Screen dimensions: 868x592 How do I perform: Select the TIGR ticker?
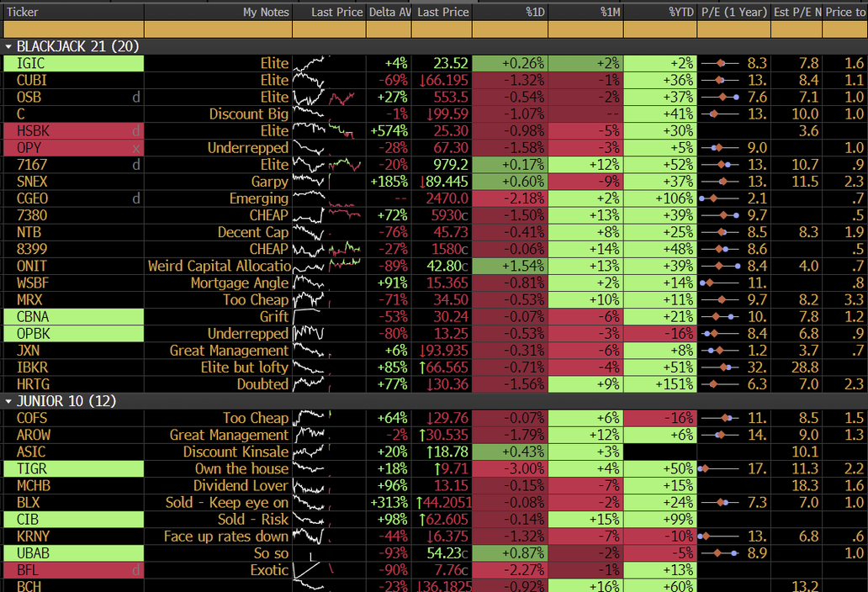34,469
